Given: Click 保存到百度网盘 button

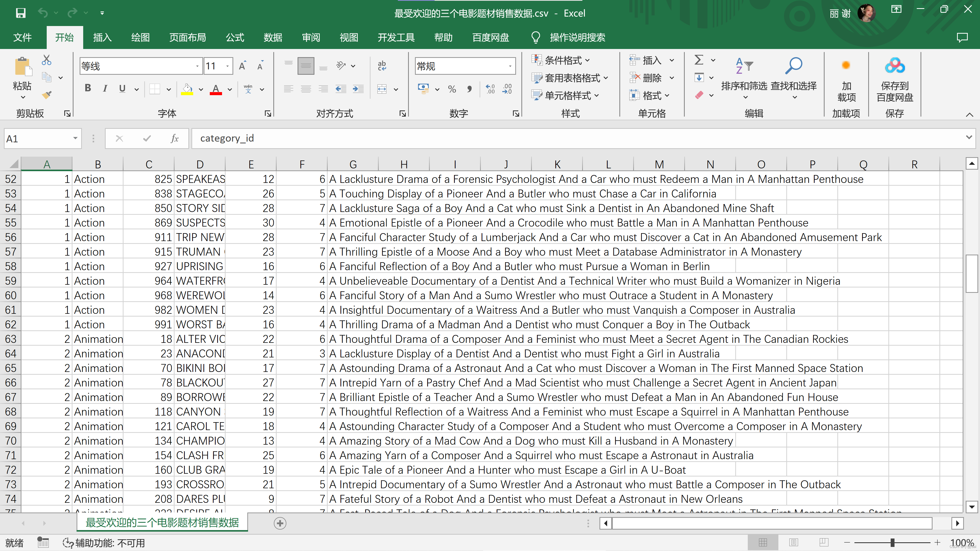Looking at the screenshot, I should [x=895, y=80].
